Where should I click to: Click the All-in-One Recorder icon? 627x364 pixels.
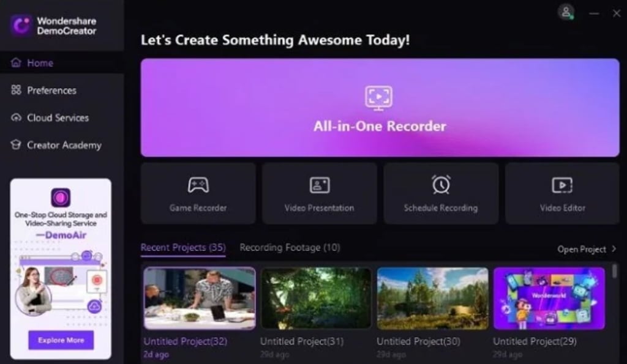point(379,97)
